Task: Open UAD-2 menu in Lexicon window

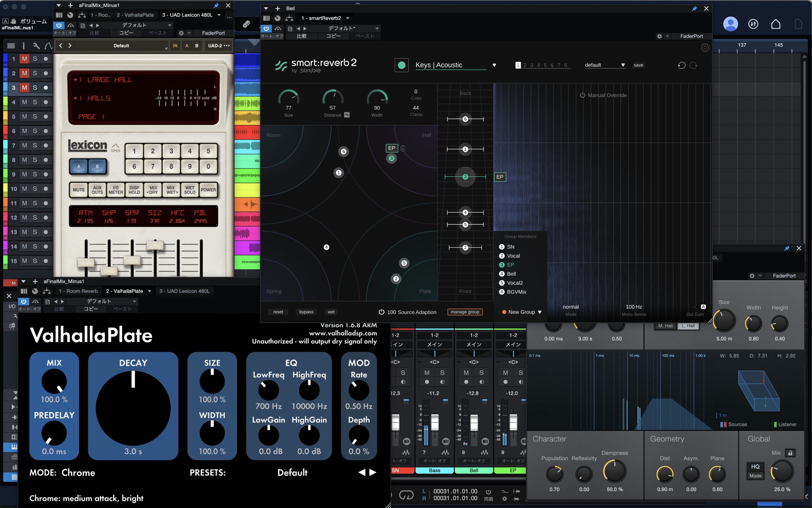Action: (x=219, y=46)
